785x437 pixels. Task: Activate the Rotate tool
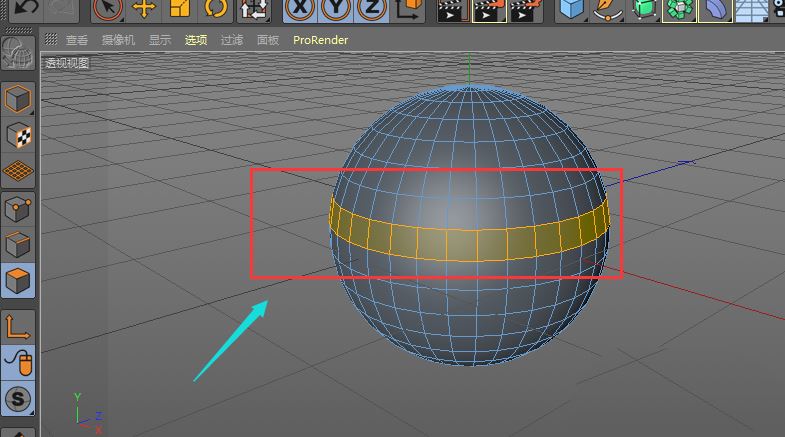[216, 9]
